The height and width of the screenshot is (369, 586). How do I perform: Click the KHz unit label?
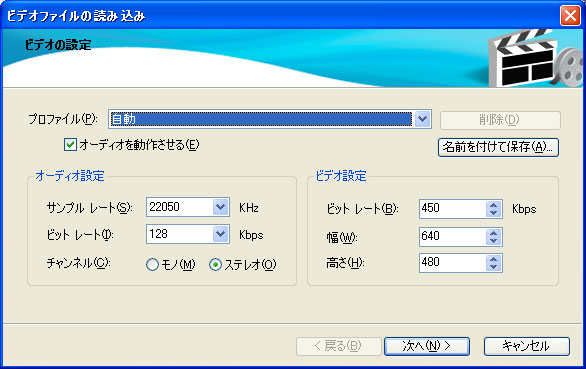click(x=249, y=208)
